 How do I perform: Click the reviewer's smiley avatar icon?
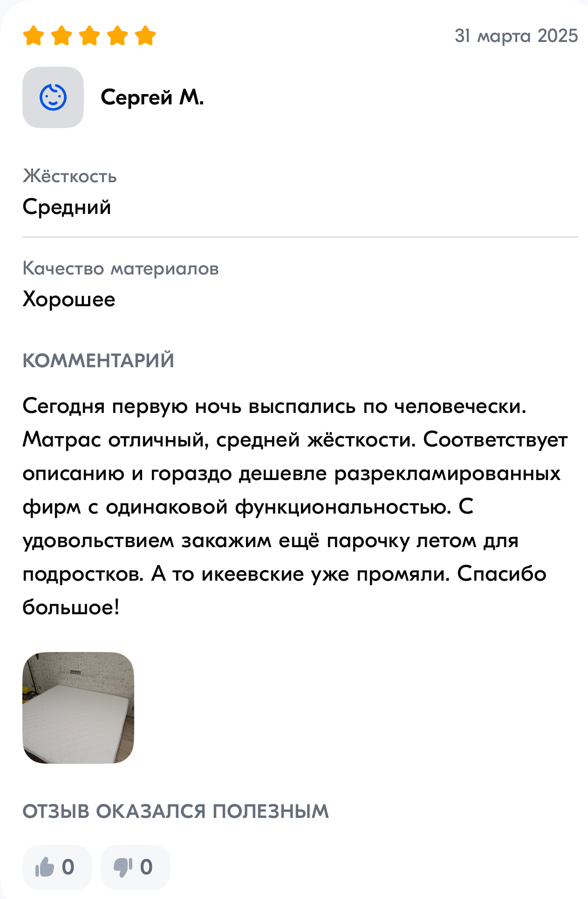(53, 97)
